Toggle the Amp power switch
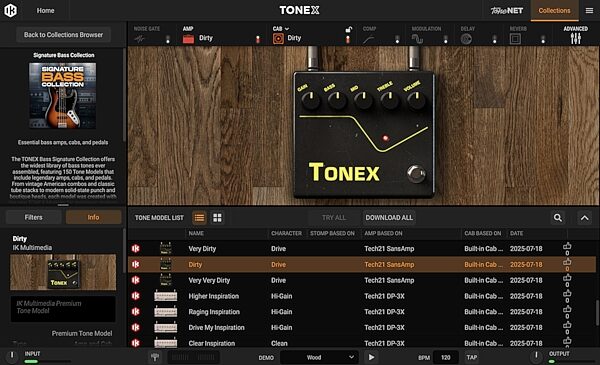 (258, 39)
